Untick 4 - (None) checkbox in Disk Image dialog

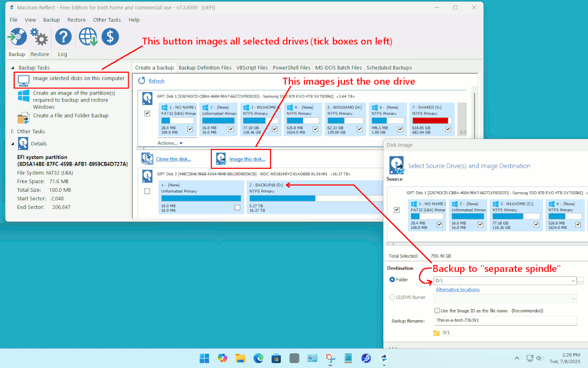[x=578, y=224]
